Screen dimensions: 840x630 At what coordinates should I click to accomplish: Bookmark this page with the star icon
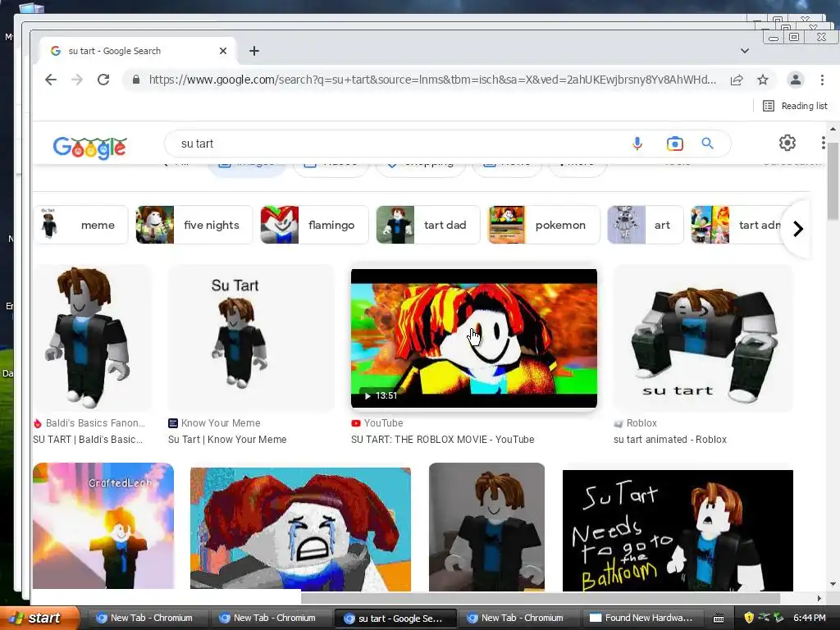pos(763,80)
